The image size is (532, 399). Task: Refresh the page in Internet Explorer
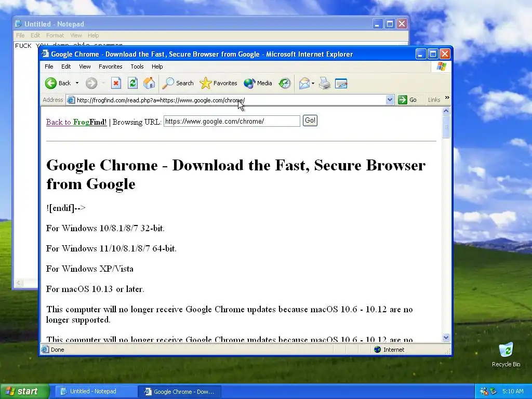pyautogui.click(x=132, y=83)
